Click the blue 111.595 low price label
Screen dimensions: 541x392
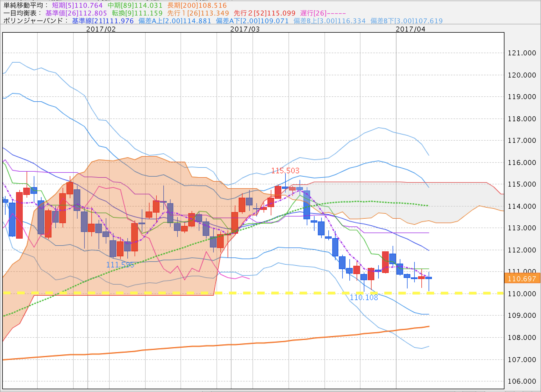coord(120,265)
